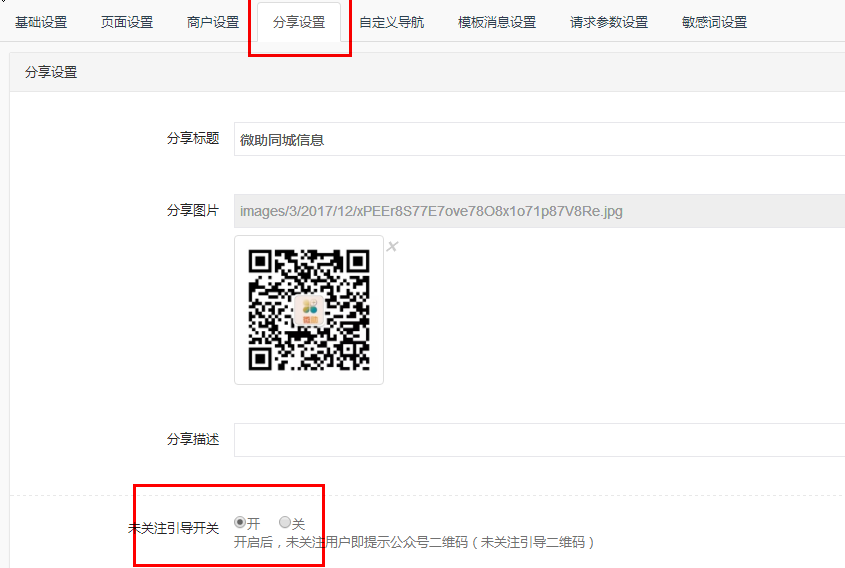The image size is (845, 568).
Task: Open the 商户设置 tab
Action: click(213, 22)
